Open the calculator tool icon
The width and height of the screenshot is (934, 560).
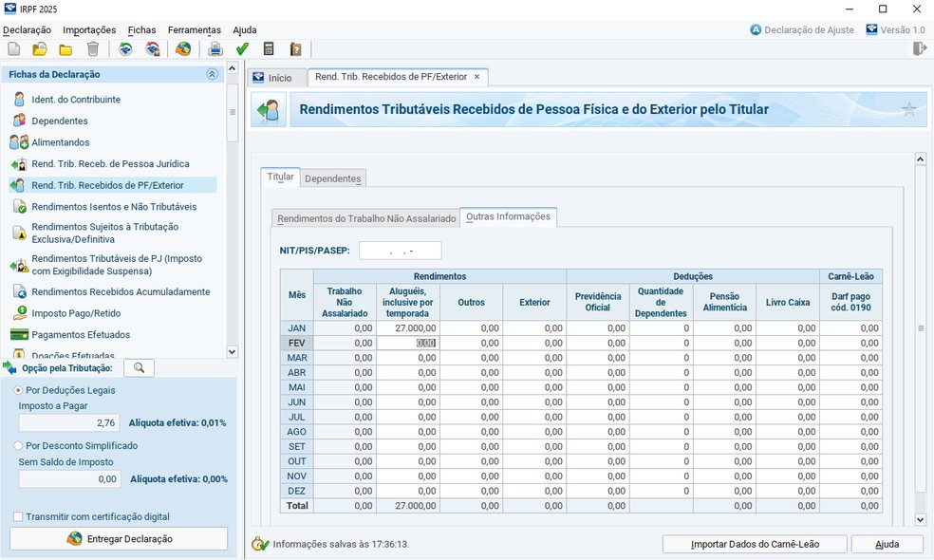point(269,49)
